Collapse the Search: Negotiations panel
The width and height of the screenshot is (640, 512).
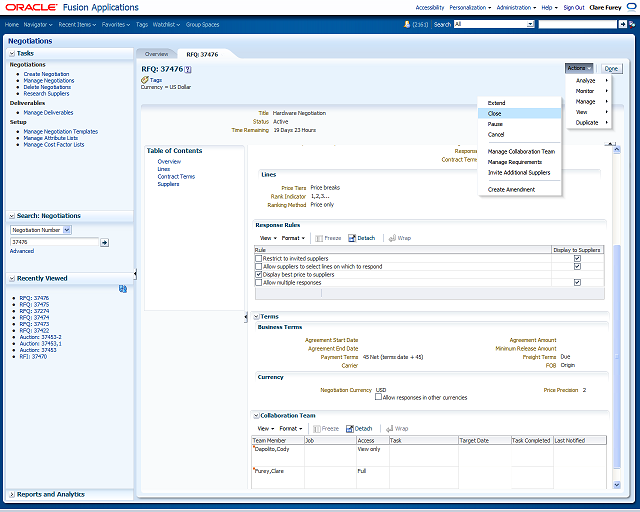12,216
